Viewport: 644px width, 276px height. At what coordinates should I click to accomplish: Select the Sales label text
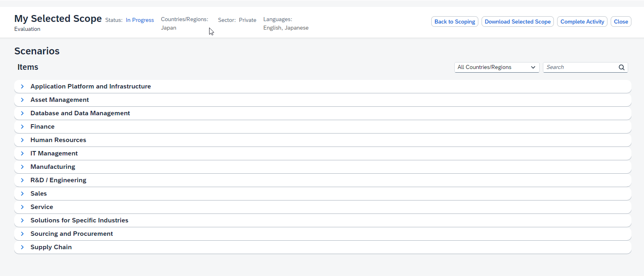pos(39,194)
